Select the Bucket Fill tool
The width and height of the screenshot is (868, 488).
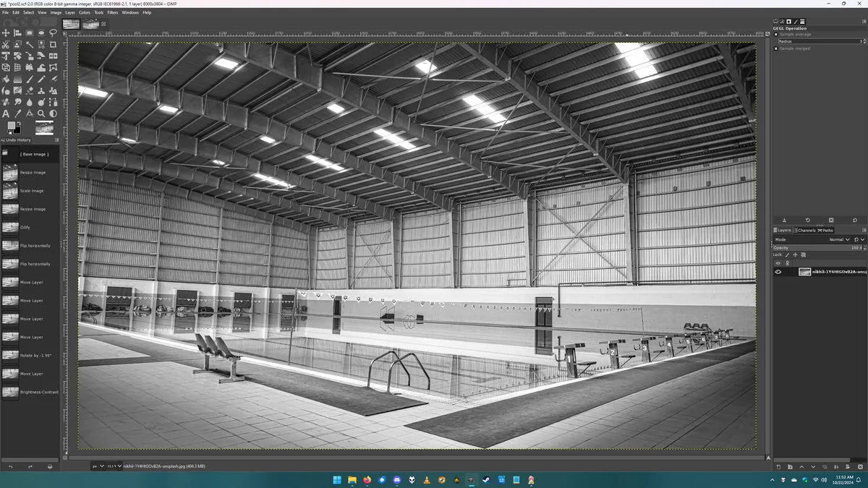(6, 79)
